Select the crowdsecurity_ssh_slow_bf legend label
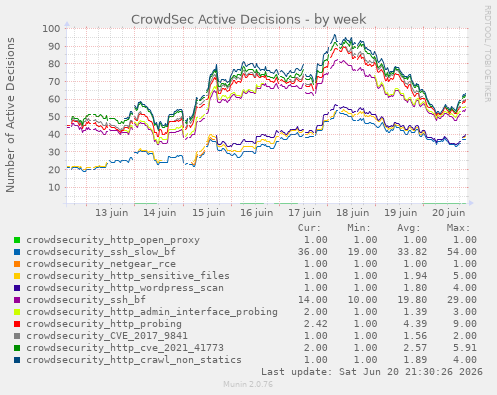Viewport: 497px width, 395px height. click(x=101, y=252)
